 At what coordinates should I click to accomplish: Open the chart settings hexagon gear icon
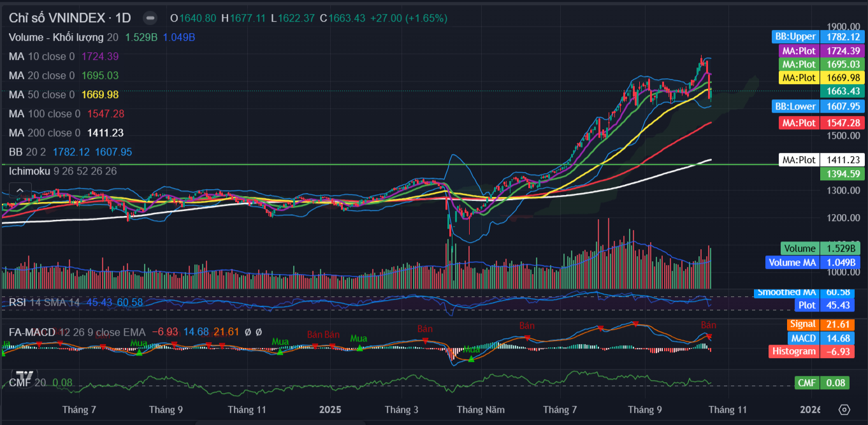(844, 409)
